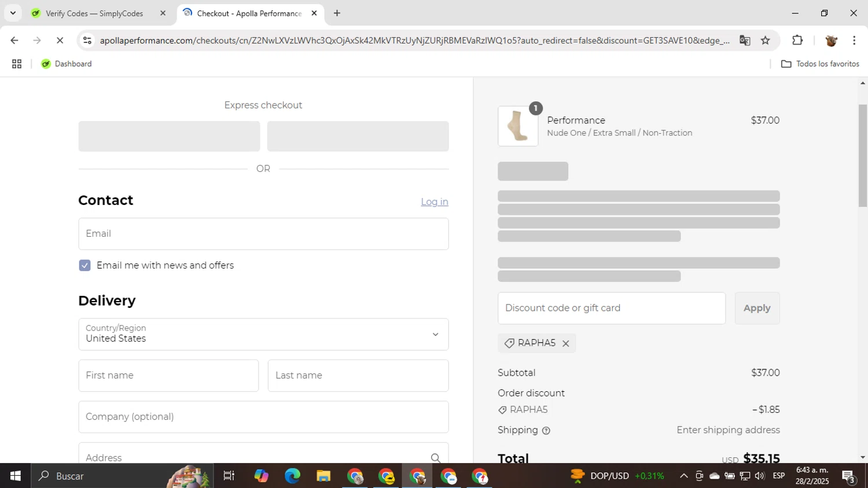868x488 pixels.
Task: Open the extensions puzzle icon
Action: click(797, 41)
